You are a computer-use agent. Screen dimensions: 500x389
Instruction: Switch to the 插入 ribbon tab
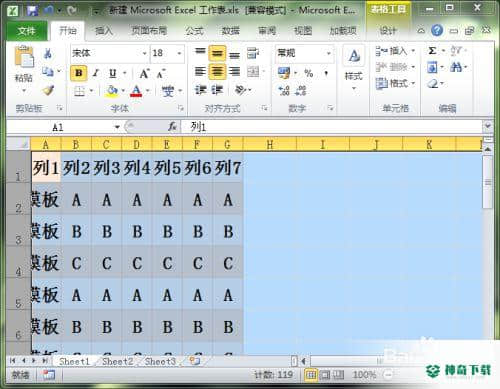coord(104,31)
